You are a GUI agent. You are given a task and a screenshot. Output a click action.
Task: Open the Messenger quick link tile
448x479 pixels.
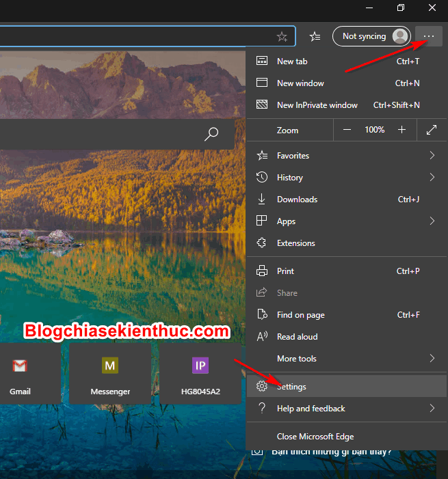click(110, 373)
